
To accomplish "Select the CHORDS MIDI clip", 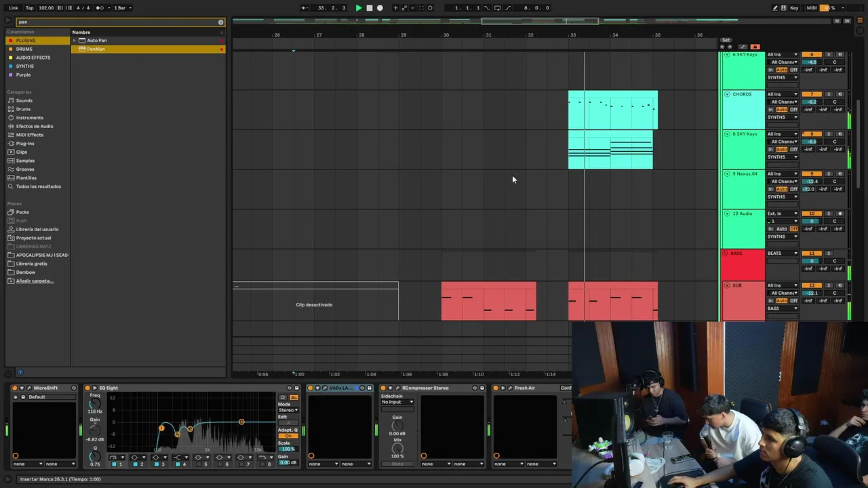I will tap(613, 110).
